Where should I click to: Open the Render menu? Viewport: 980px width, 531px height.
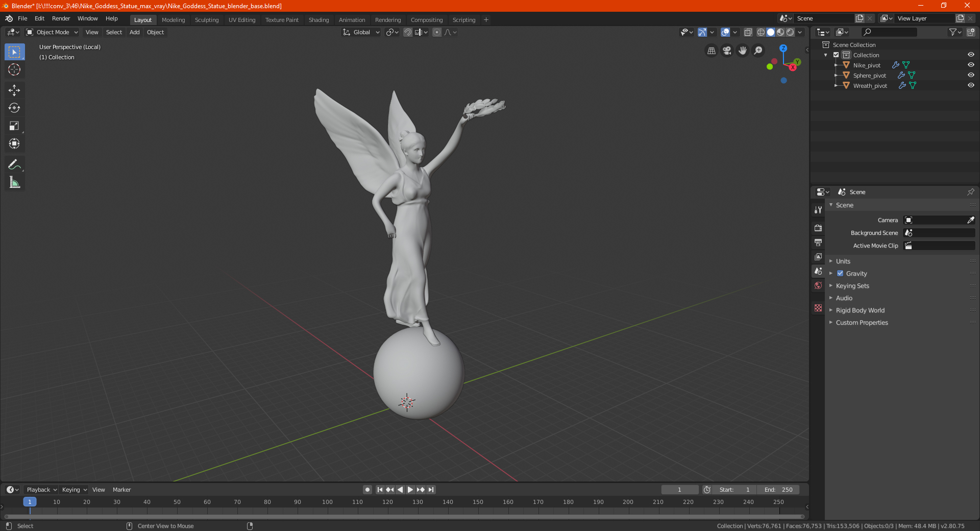[x=61, y=18]
